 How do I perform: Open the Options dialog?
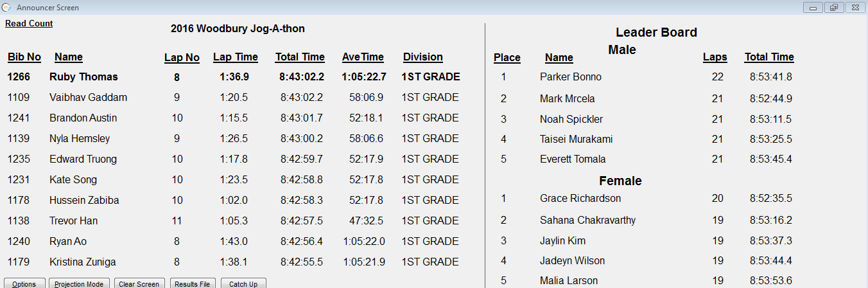[24, 283]
